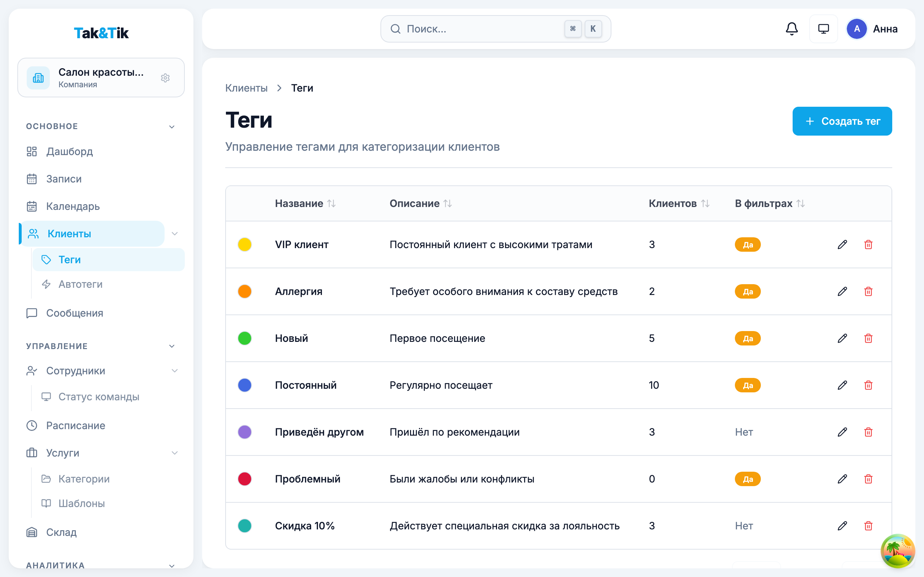Collapse the Клиенты submenu chevron
Image resolution: width=924 pixels, height=577 pixels.
point(175,234)
